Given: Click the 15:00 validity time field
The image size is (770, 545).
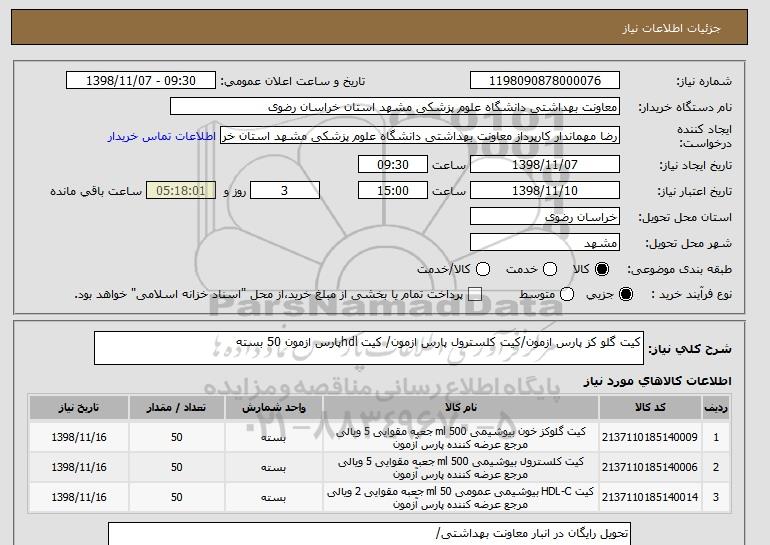Looking at the screenshot, I should pos(393,191).
